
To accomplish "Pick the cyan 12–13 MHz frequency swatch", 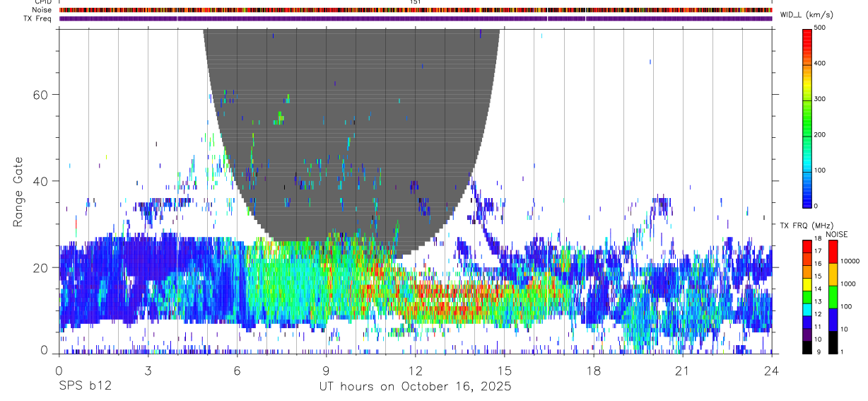I will (807, 310).
